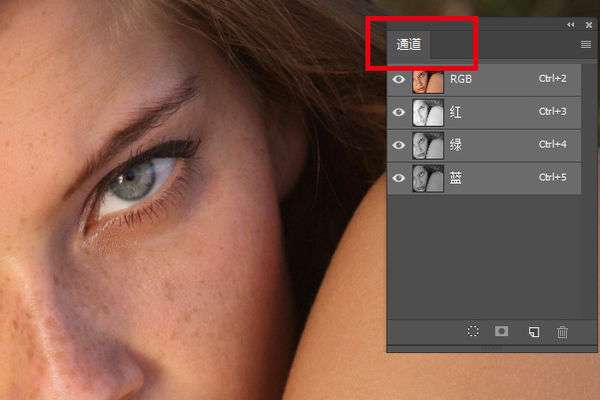Select the 绿 channel name
600x400 pixels.
point(455,145)
